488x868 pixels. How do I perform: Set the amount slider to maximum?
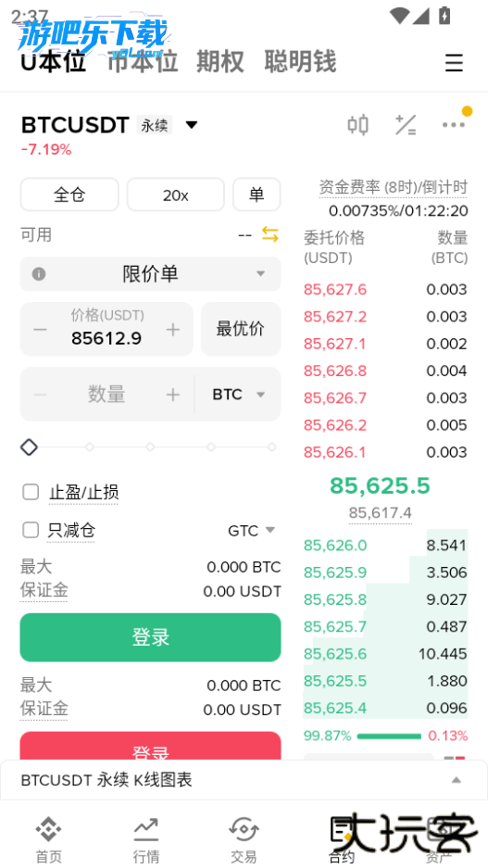coord(271,447)
